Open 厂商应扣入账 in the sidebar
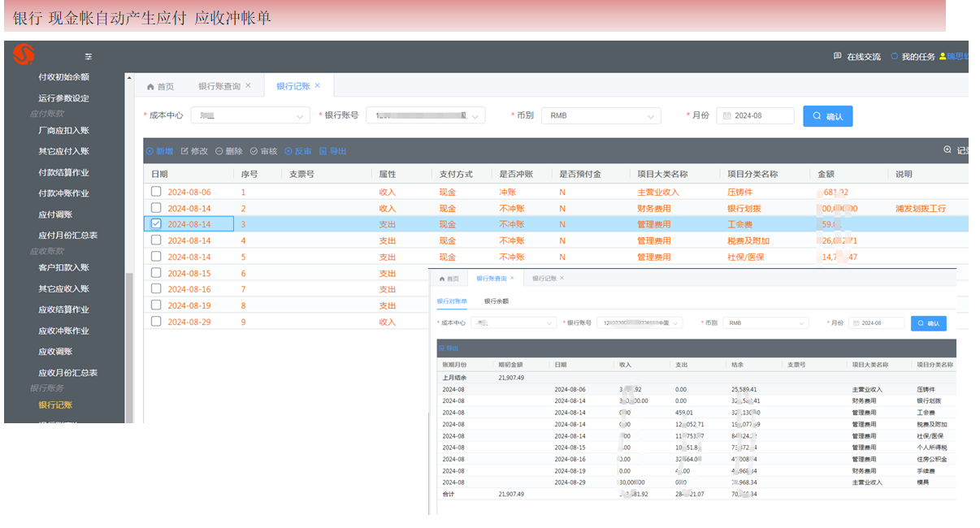The image size is (980, 528). [63, 130]
